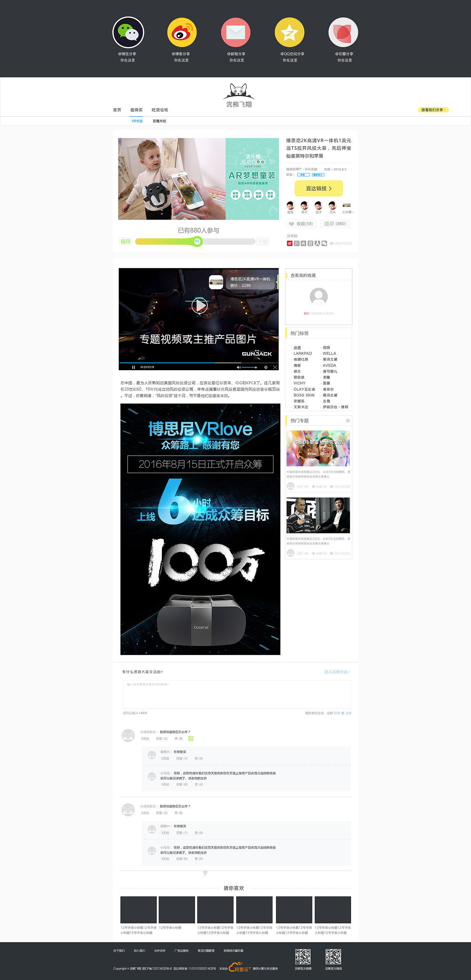Mute the video with speaker icon
The height and width of the screenshot is (980, 471).
tap(238, 367)
